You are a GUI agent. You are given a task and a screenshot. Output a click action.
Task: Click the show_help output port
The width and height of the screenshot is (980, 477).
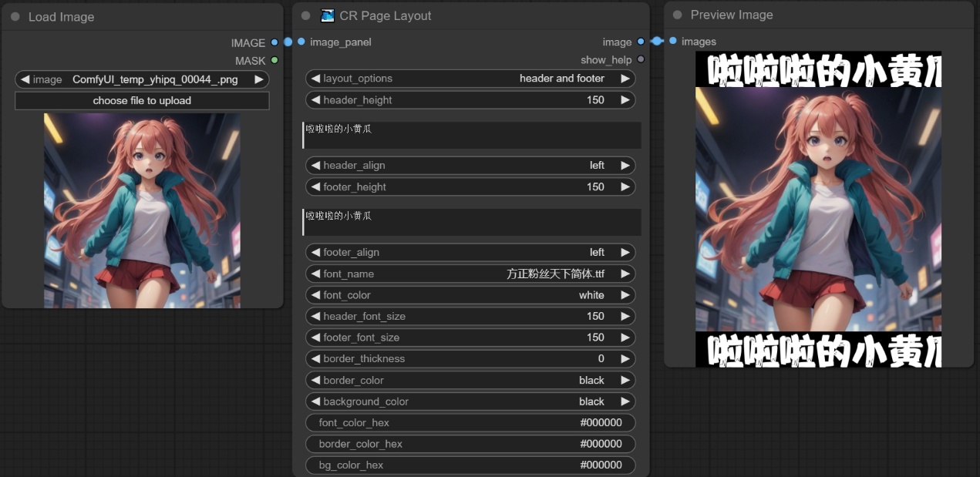(641, 59)
